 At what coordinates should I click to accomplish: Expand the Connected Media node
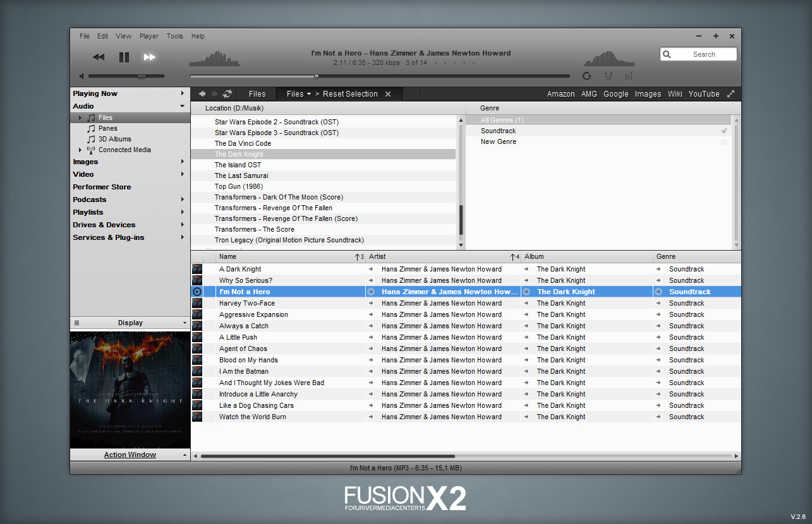[80, 150]
